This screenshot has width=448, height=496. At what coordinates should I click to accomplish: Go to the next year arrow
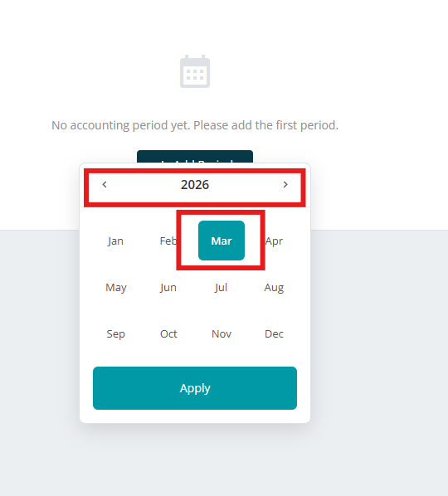285,184
